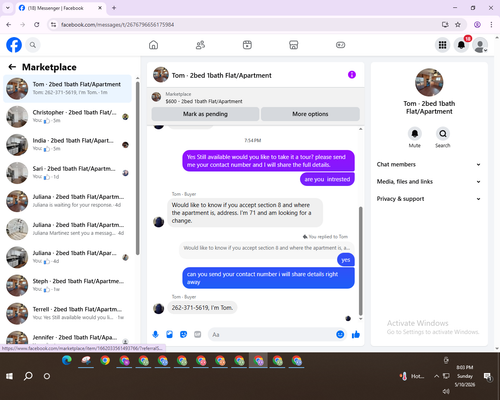Image resolution: width=500 pixels, height=400 pixels.
Task: Attach a photo file icon
Action: pyautogui.click(x=169, y=334)
